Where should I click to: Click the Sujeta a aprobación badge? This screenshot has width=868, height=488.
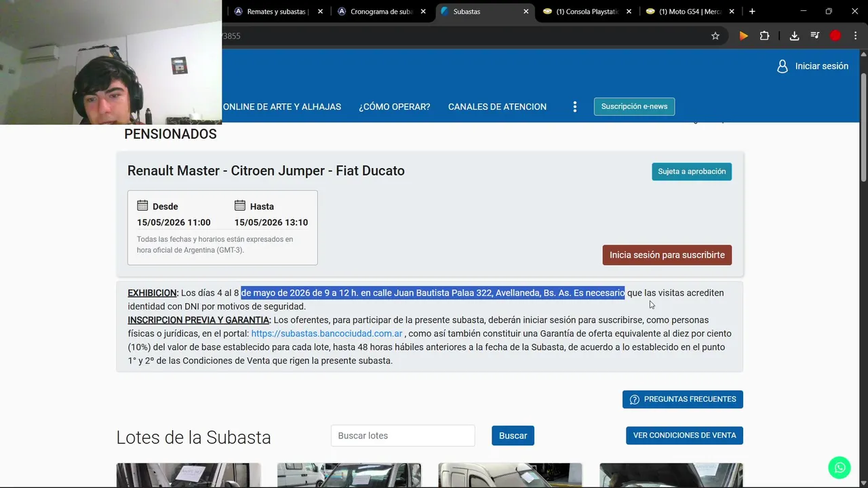[x=692, y=171]
